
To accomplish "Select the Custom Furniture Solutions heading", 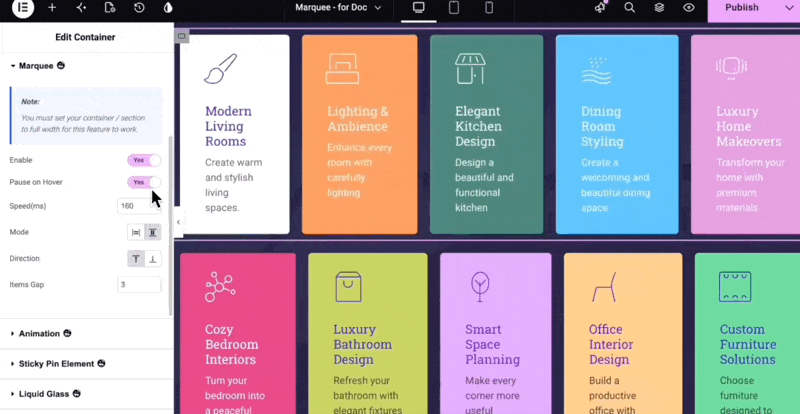I will click(748, 345).
